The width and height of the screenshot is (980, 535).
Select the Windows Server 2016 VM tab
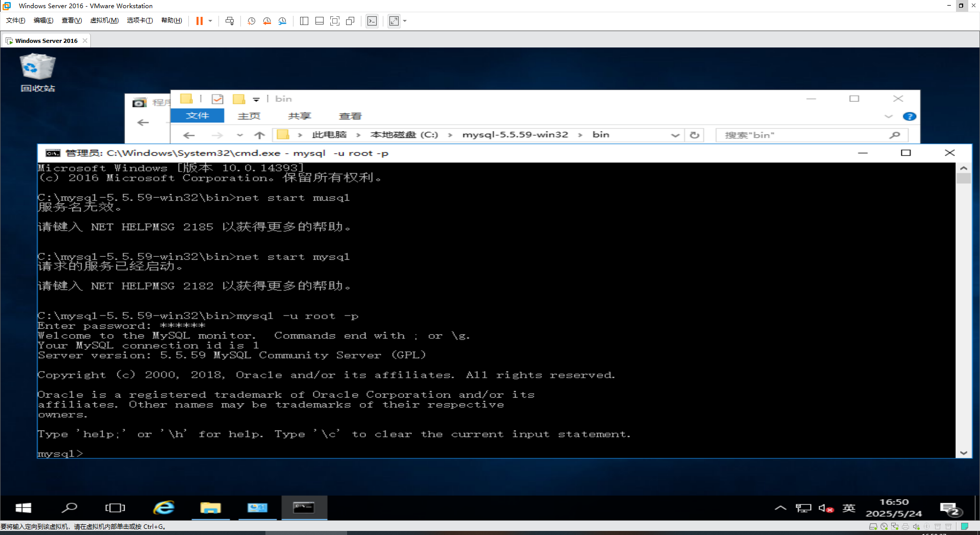(46, 41)
